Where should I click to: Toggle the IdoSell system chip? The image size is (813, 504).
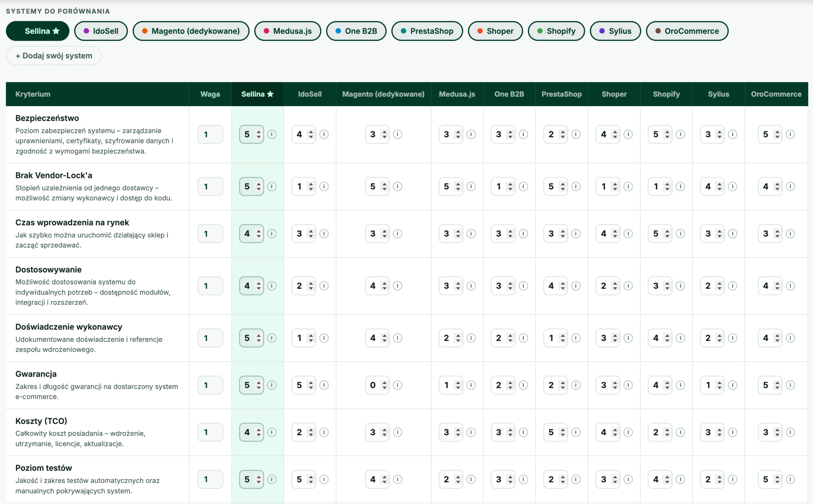pyautogui.click(x=101, y=31)
